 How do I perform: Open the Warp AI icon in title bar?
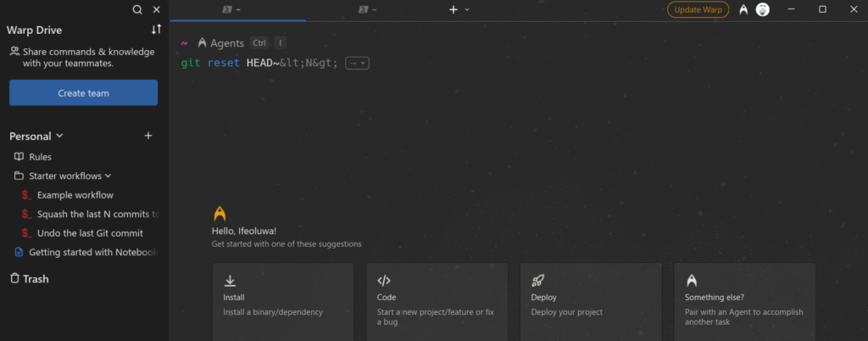click(743, 9)
